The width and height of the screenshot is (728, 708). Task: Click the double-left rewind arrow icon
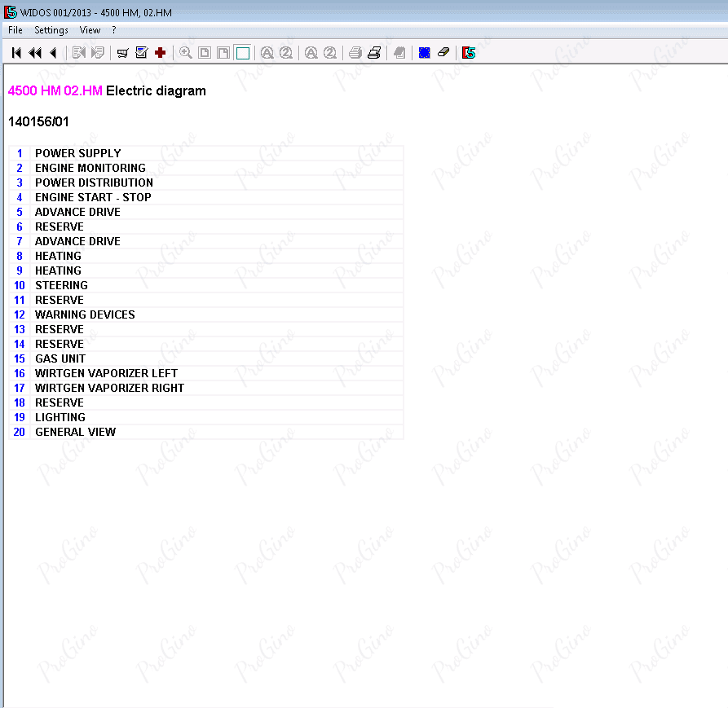[35, 53]
